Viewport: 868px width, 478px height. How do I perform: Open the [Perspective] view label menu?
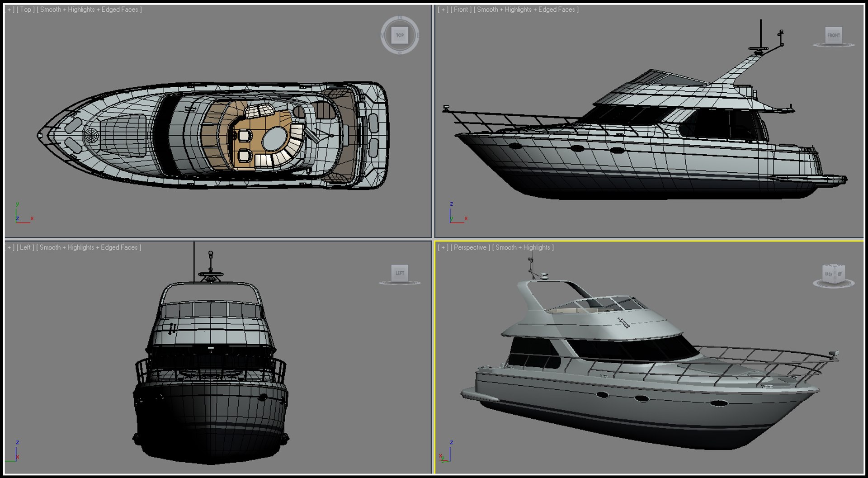[x=470, y=247]
